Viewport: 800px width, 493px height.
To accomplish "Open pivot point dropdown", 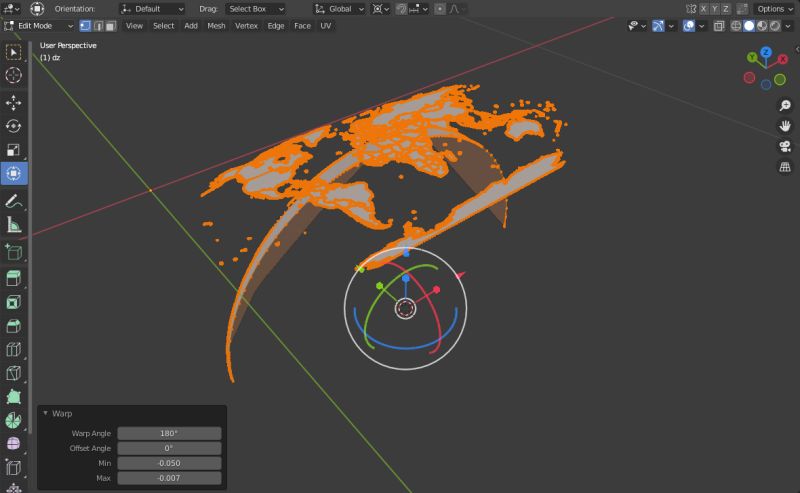I will pyautogui.click(x=381, y=9).
